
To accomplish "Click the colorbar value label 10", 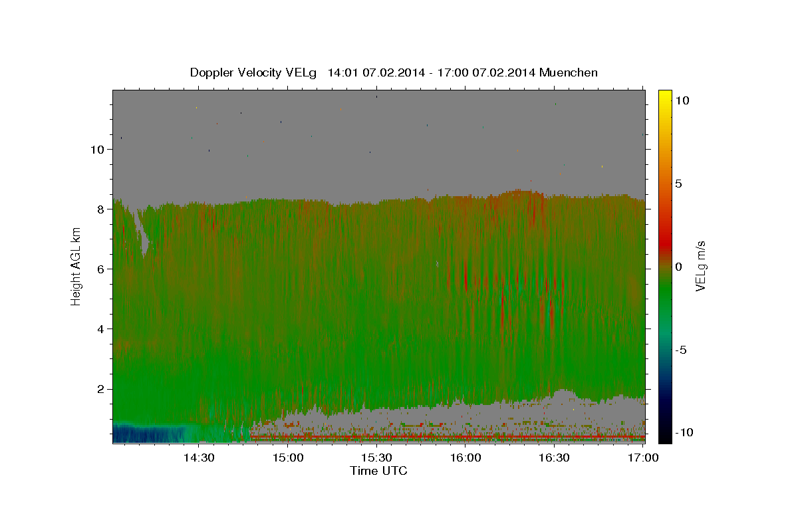I will (x=682, y=100).
